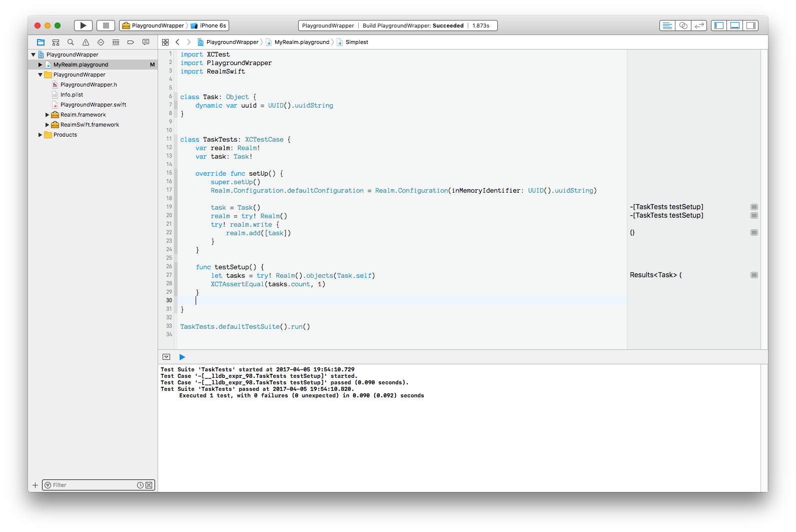Collapse the PlaygroundWrapper folder group
This screenshot has width=796, height=532.
click(41, 75)
